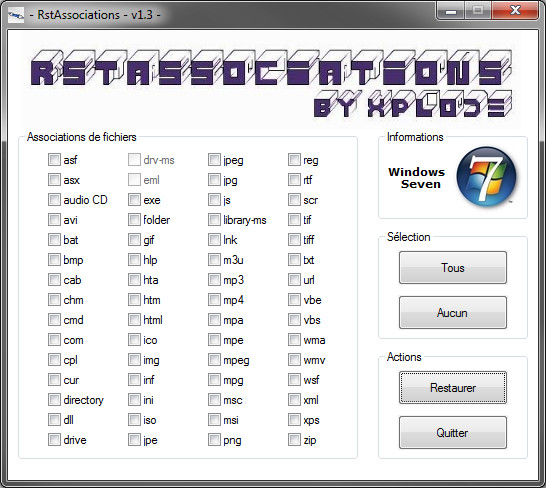Select the cpl checkbox
546x488 pixels.
pyautogui.click(x=54, y=360)
